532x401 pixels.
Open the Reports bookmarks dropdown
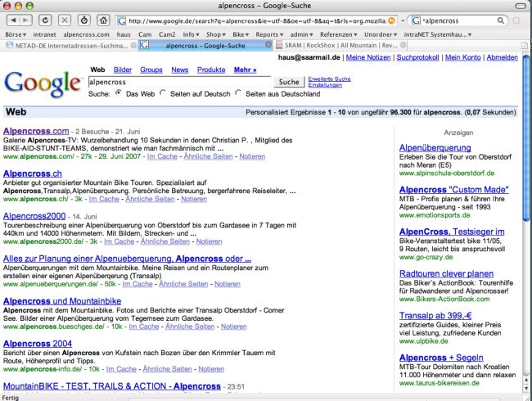[x=269, y=34]
